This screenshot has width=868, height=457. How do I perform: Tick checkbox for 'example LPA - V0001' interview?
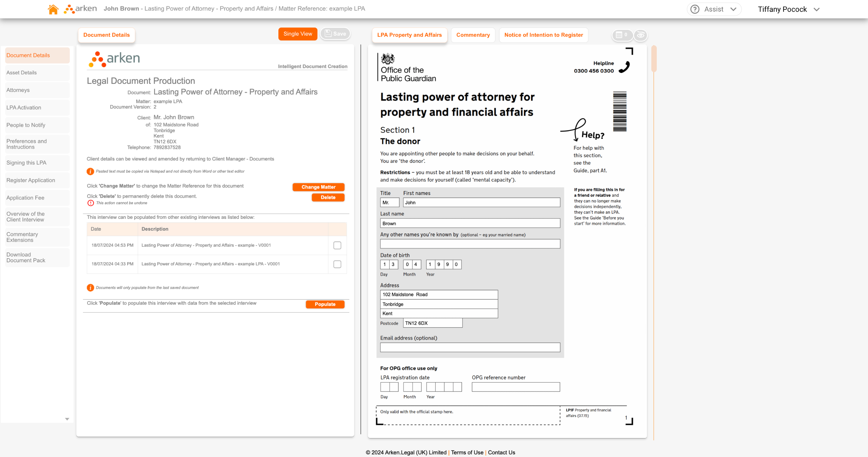(x=337, y=264)
